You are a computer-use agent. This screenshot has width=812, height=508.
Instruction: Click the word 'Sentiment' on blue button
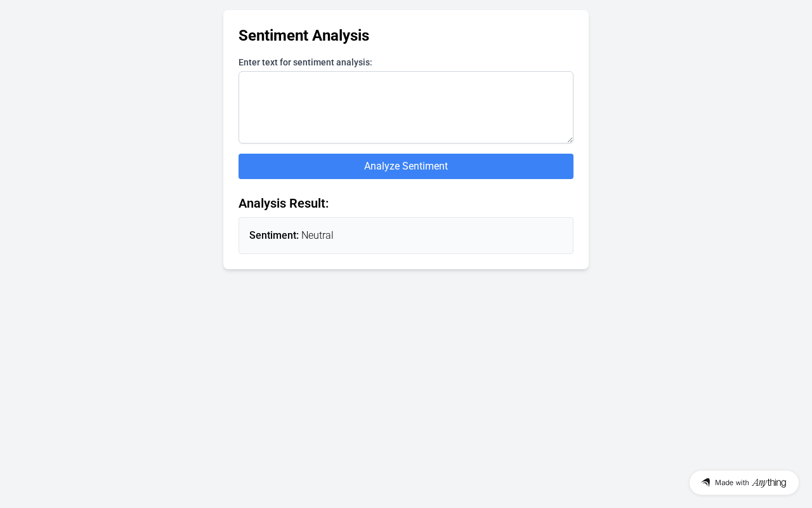(425, 166)
